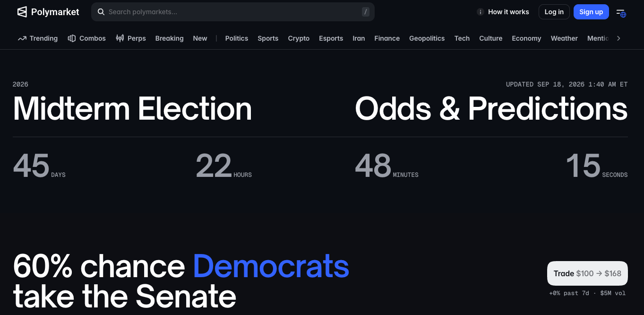
Task: Click the Trade $100 → $168 button
Action: [587, 273]
